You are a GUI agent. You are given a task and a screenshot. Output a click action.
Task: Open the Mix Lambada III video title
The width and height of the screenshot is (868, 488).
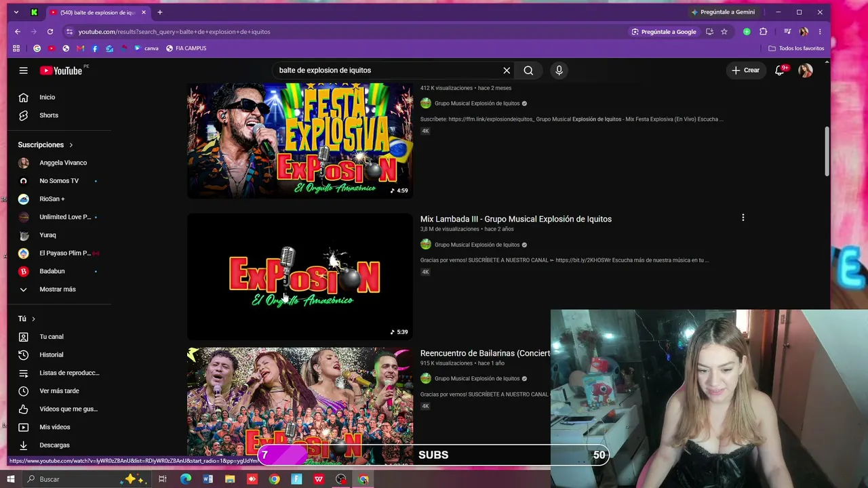click(x=516, y=219)
